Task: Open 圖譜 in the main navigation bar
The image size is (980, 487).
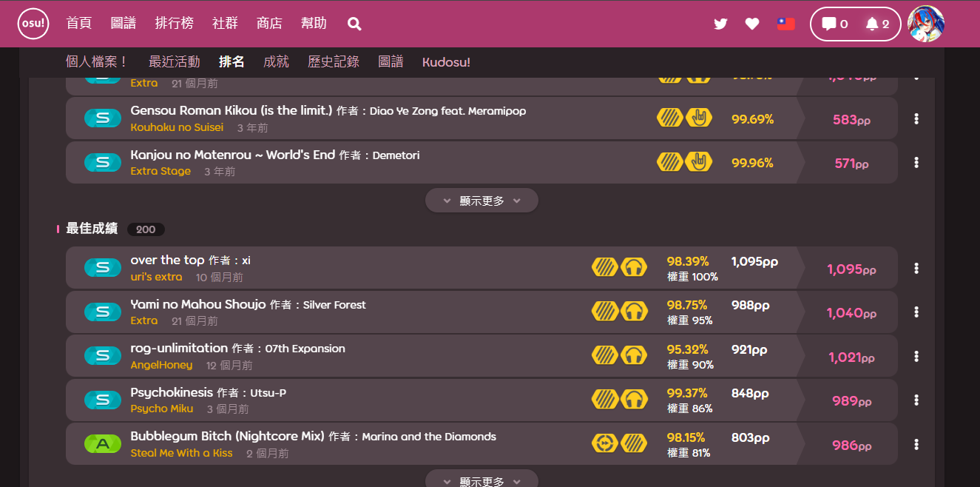Action: click(x=124, y=24)
